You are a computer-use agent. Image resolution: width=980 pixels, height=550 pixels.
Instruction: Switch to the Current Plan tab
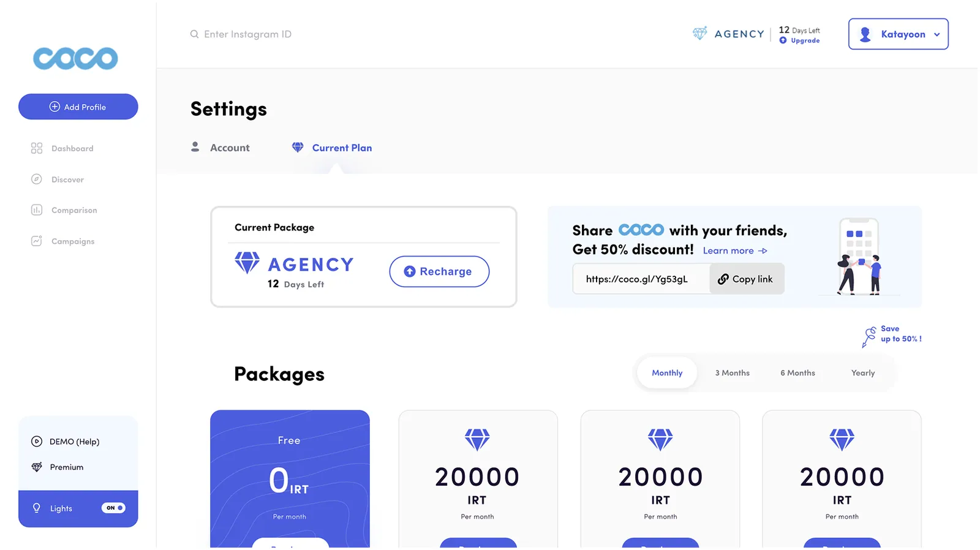point(332,148)
